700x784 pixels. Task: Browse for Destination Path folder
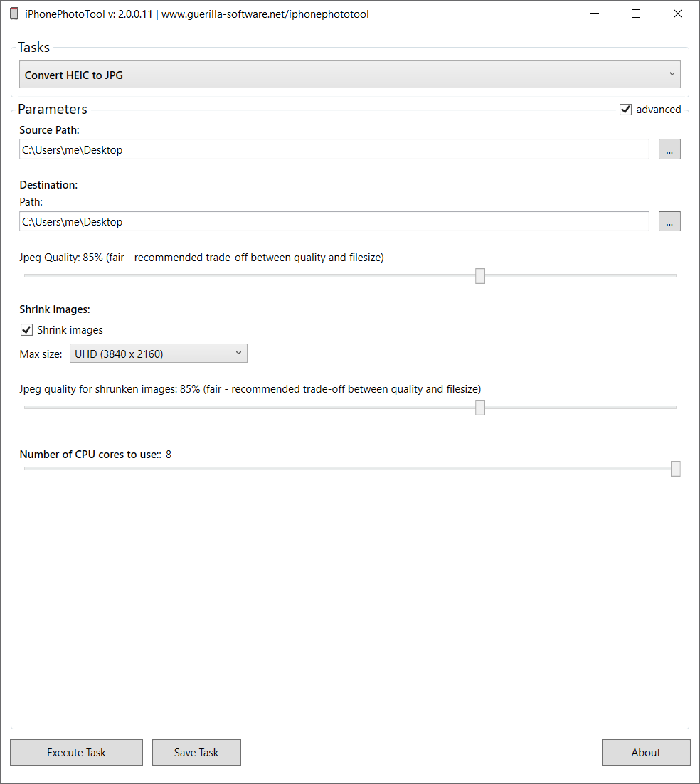pyautogui.click(x=669, y=221)
